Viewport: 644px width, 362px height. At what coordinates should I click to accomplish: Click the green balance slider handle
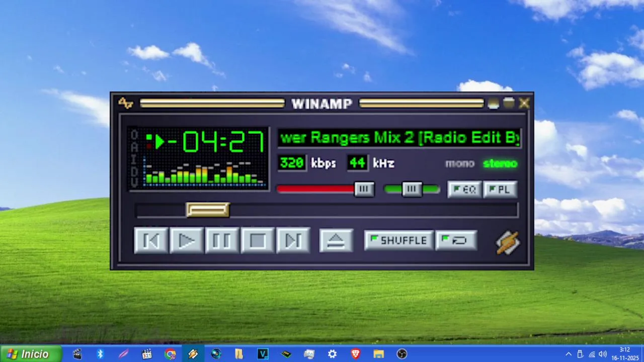point(412,189)
